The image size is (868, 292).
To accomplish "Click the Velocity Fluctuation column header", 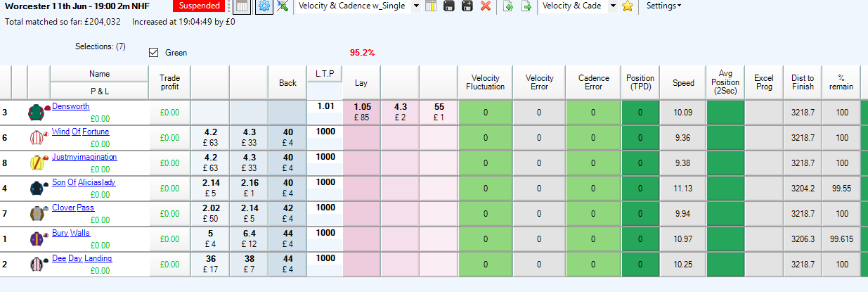I will pyautogui.click(x=485, y=82).
